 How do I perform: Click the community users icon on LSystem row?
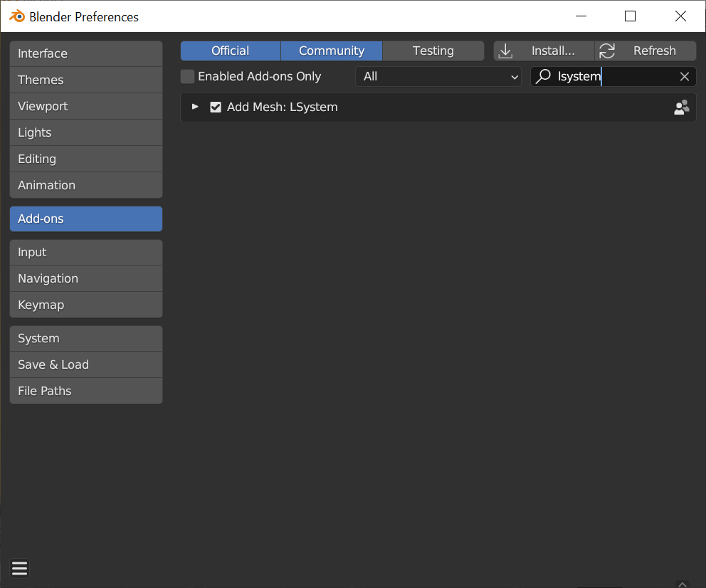coord(681,107)
